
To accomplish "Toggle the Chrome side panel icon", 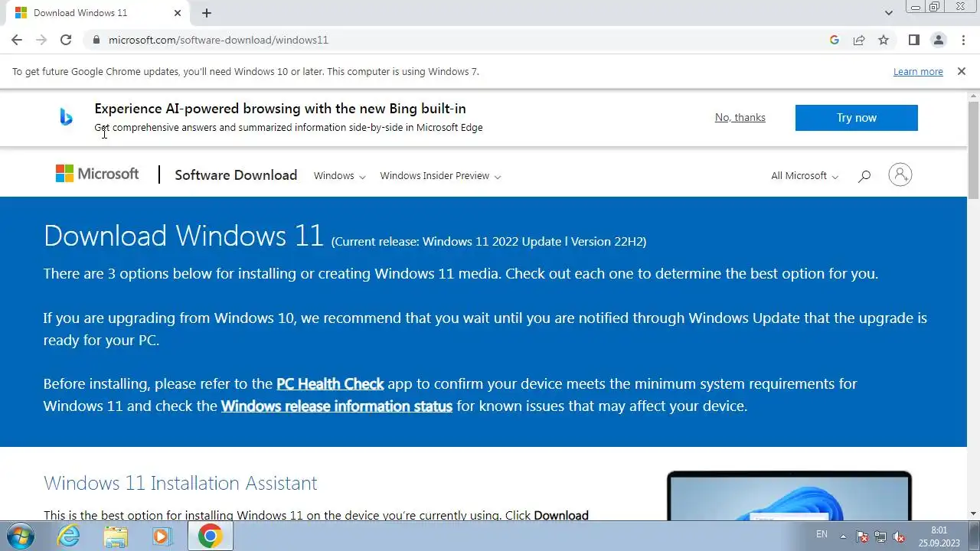I will pos(914,40).
